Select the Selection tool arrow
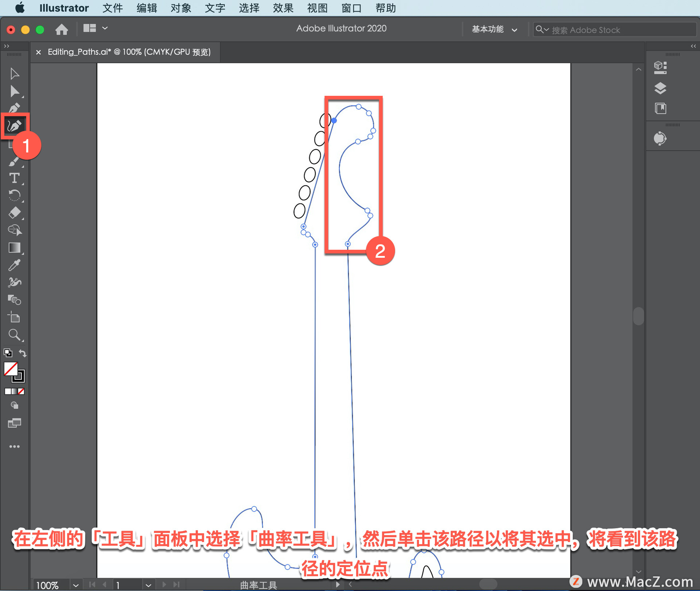Screen dimensions: 700x591 pos(15,74)
